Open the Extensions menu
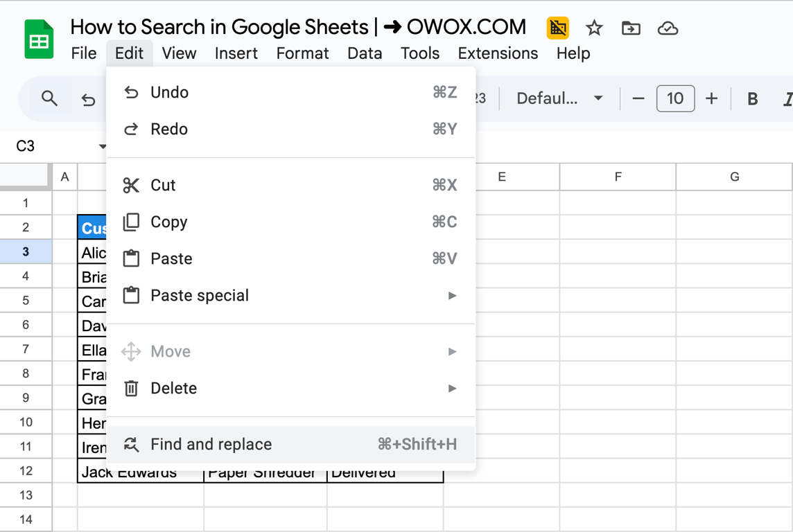Viewport: 793px width, 532px height. [498, 53]
